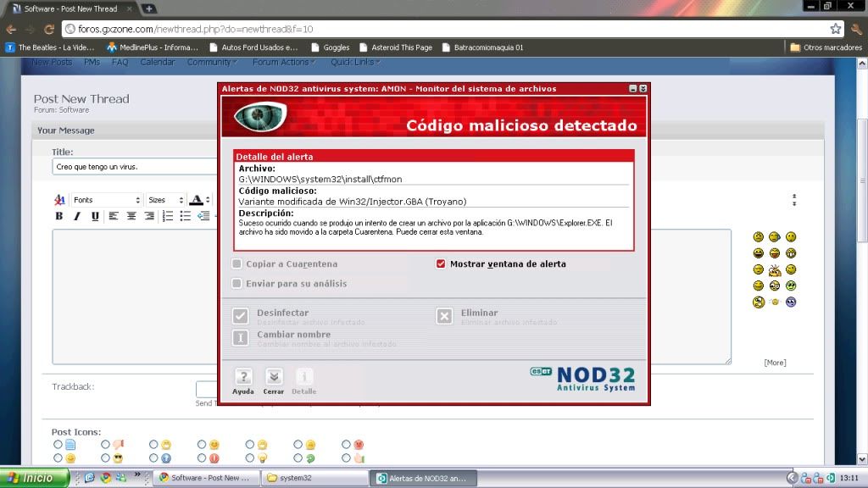This screenshot has width=868, height=488.
Task: Select the green arrow post icon radio
Action: click(x=298, y=458)
